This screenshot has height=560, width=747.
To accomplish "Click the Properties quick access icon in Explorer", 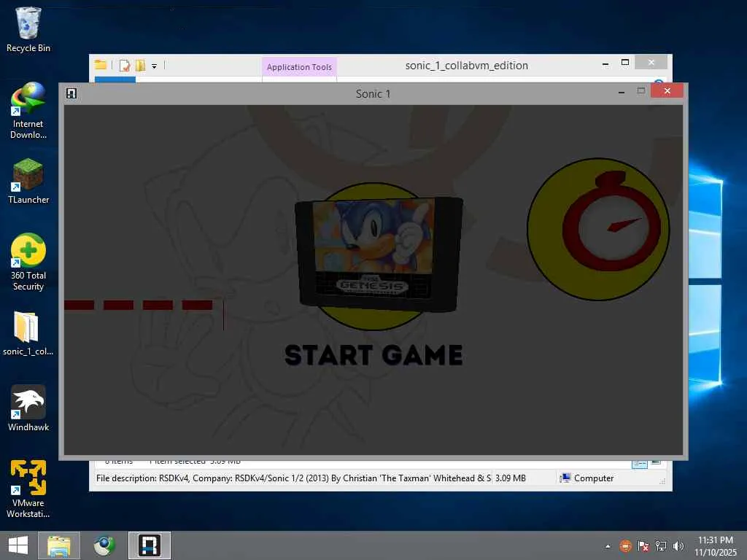I will point(124,65).
